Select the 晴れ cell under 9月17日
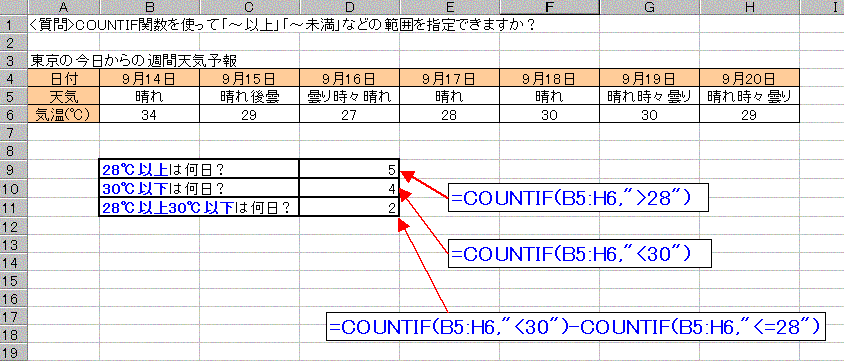Viewport: 844px width, 361px height. pos(449,96)
